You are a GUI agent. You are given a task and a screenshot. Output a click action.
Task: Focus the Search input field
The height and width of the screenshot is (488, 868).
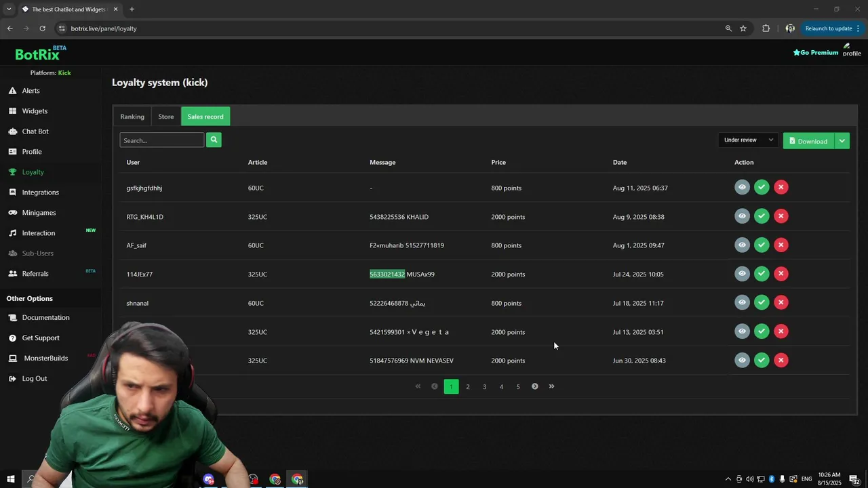coord(161,140)
